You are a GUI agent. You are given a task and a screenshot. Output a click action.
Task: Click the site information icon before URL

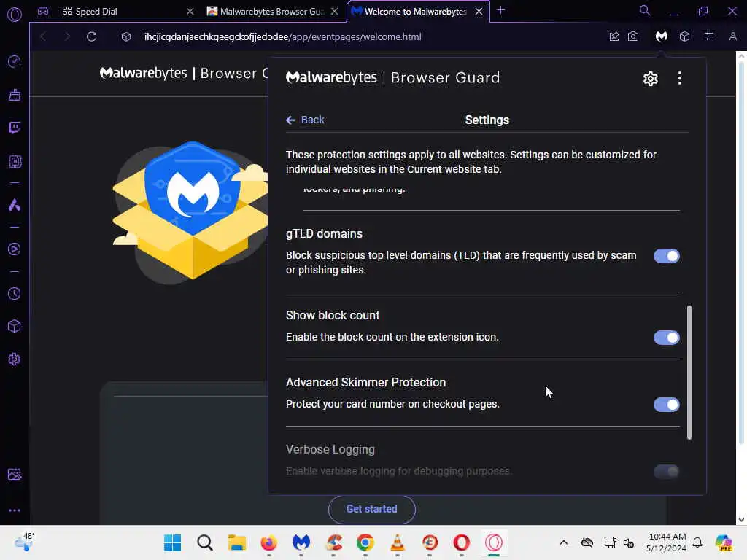125,36
